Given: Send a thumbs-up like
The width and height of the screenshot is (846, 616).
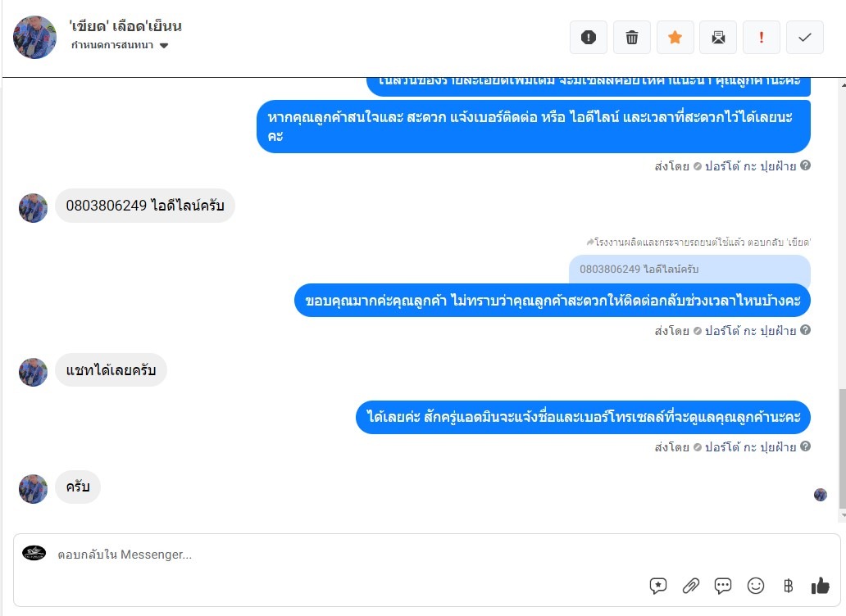Looking at the screenshot, I should 820,585.
